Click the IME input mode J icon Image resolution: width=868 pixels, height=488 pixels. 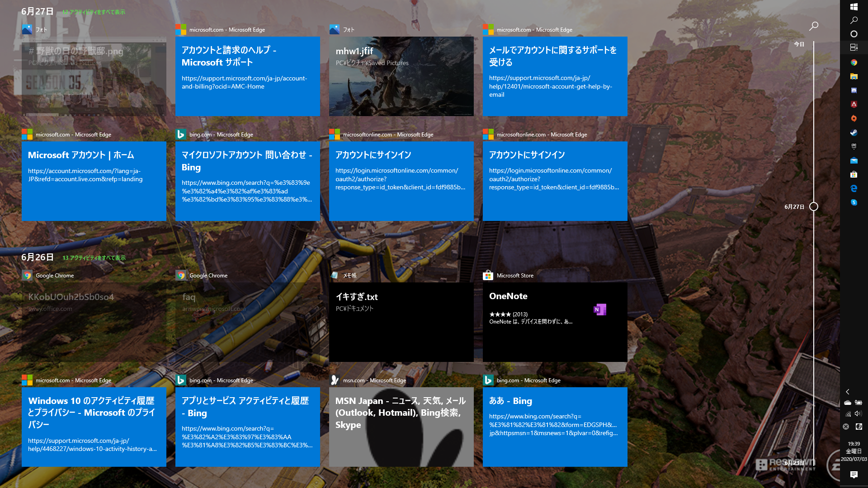859,427
